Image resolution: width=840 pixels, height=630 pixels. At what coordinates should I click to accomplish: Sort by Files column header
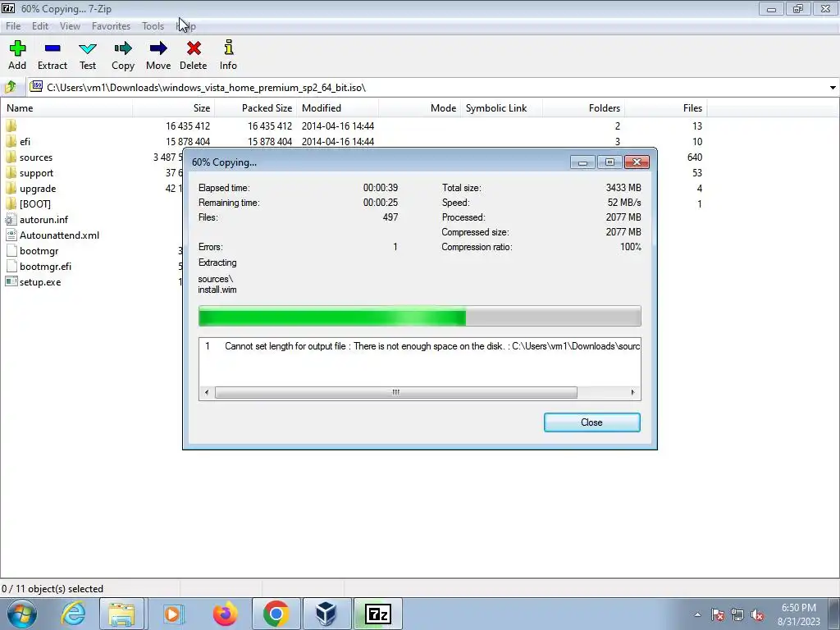click(x=665, y=107)
